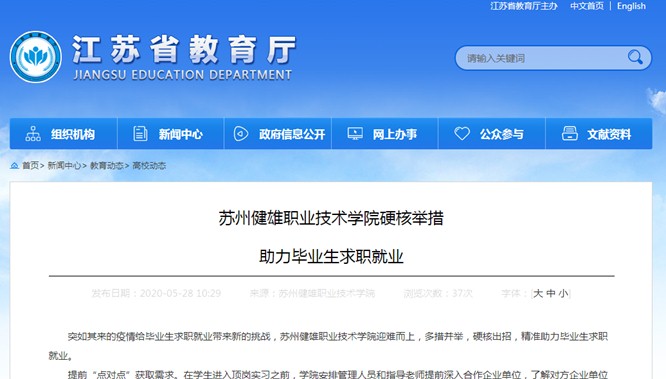Click the play-circle icon beside 政府信息公开
The image size is (666, 379).
241,134
